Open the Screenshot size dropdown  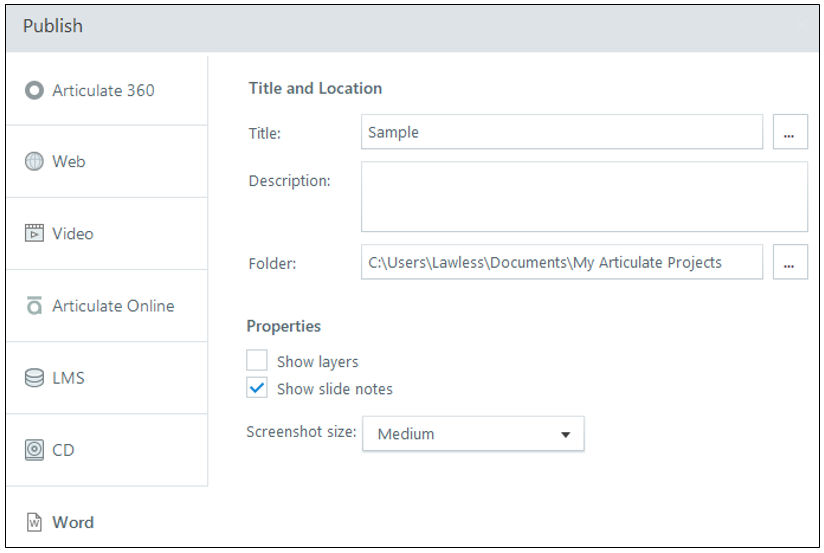click(473, 434)
